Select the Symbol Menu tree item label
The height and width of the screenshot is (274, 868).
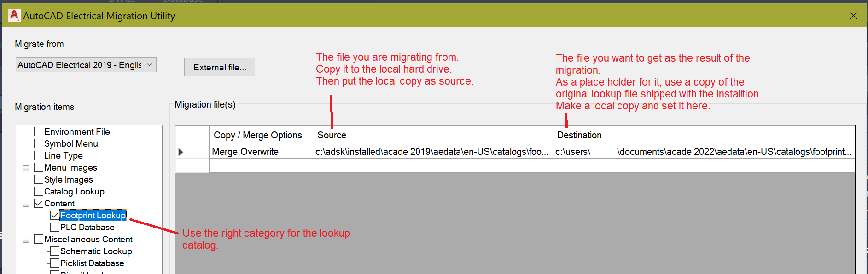coord(71,143)
